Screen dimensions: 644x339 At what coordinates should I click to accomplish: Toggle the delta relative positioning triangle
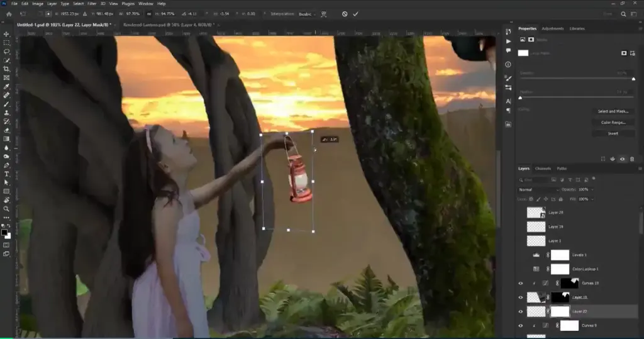point(85,14)
